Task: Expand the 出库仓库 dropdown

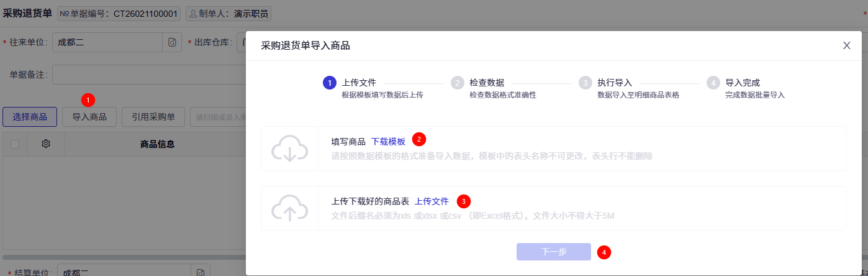Action: [242, 42]
